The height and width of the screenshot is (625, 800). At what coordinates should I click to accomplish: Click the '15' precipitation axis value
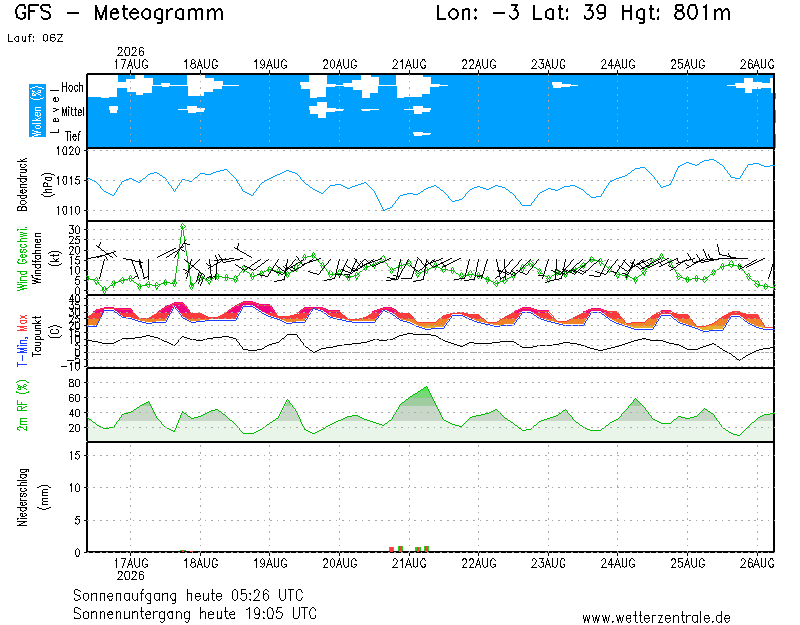coord(74,455)
